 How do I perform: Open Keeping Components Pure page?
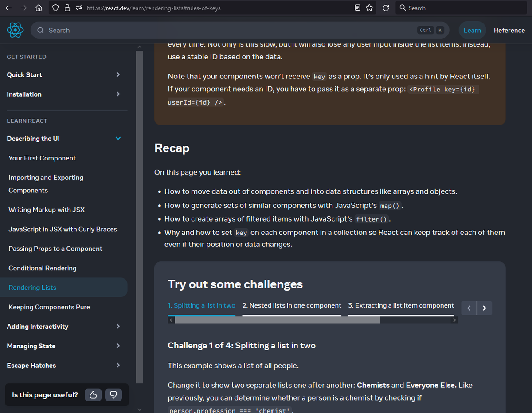coord(49,307)
